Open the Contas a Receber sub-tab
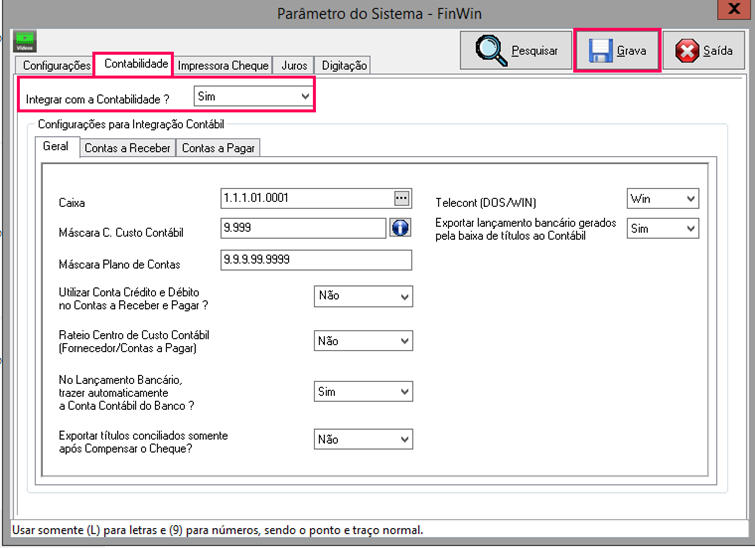This screenshot has width=755, height=548. 127,148
